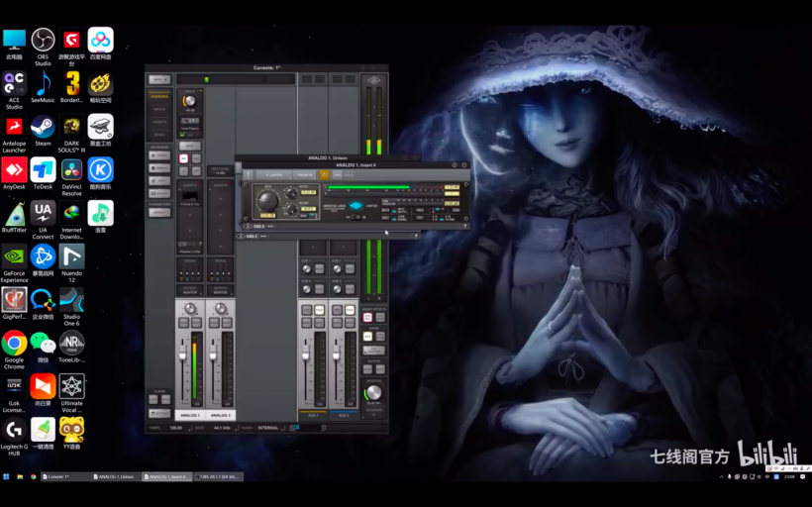Select the INPUTS view tab
Viewport: 812px width, 507px height.
click(159, 109)
